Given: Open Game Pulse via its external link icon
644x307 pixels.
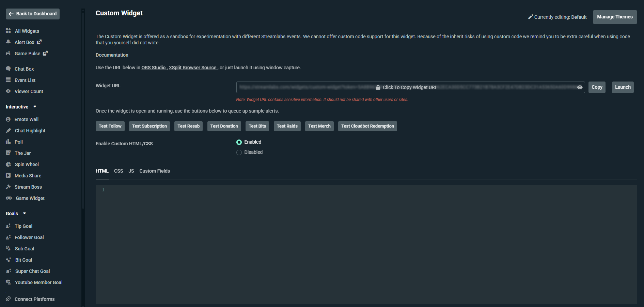Looking at the screenshot, I should [x=45, y=53].
